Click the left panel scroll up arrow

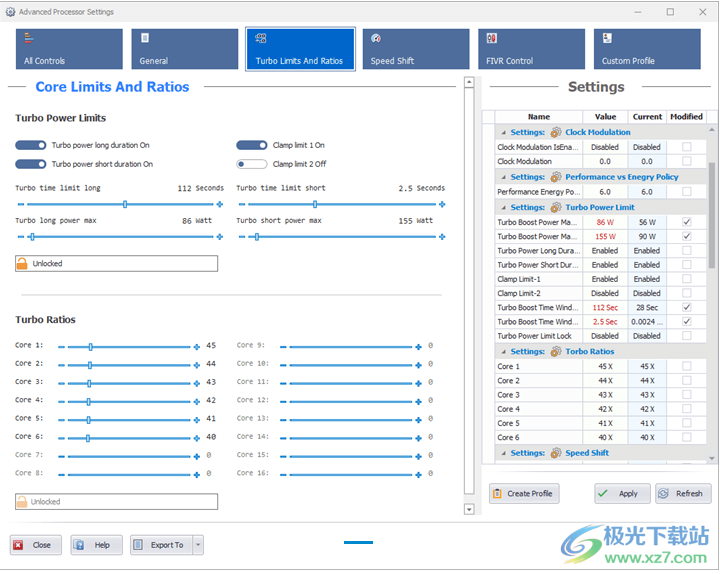(x=469, y=82)
